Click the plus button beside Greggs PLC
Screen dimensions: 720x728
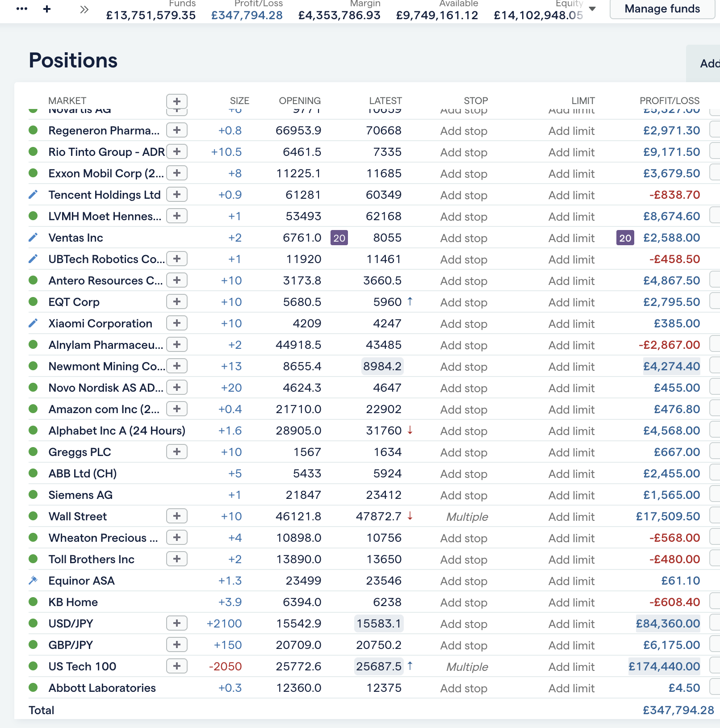[177, 452]
